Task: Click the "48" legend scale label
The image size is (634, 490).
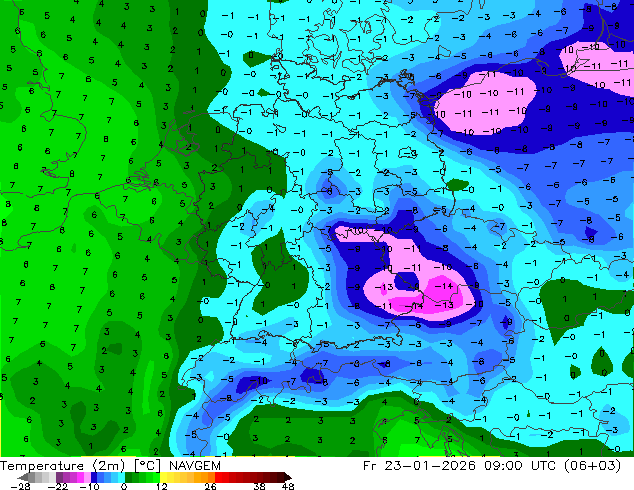Action: pyautogui.click(x=288, y=486)
